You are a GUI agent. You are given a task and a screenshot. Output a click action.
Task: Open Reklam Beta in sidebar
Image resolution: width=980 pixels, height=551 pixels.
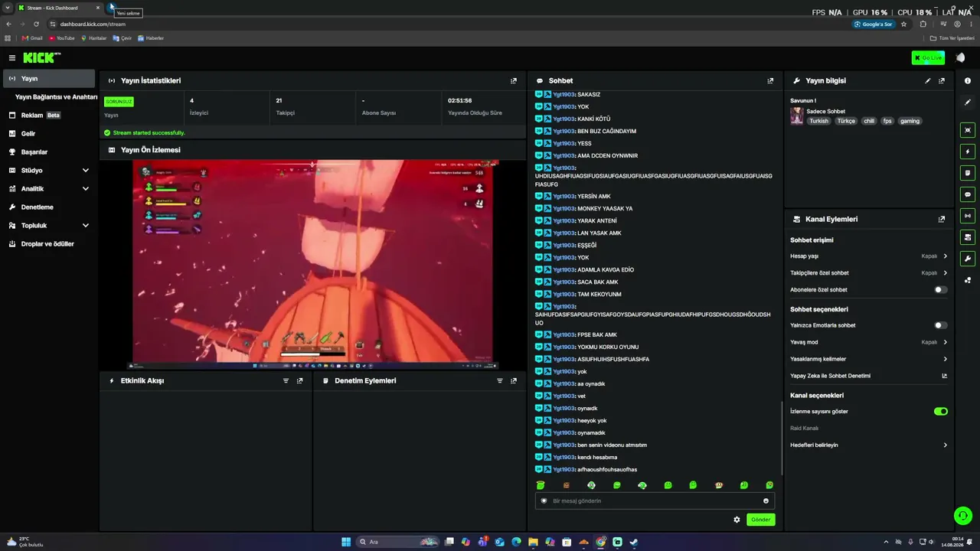(50, 116)
